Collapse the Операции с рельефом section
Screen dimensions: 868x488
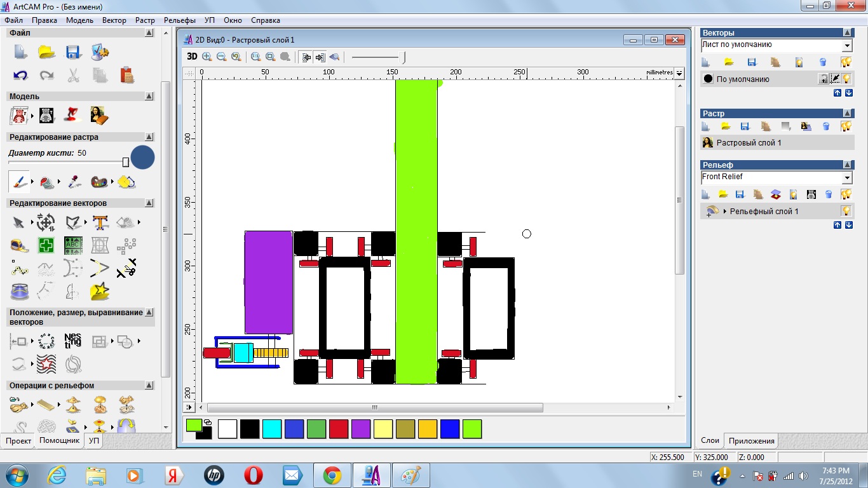[x=149, y=386]
